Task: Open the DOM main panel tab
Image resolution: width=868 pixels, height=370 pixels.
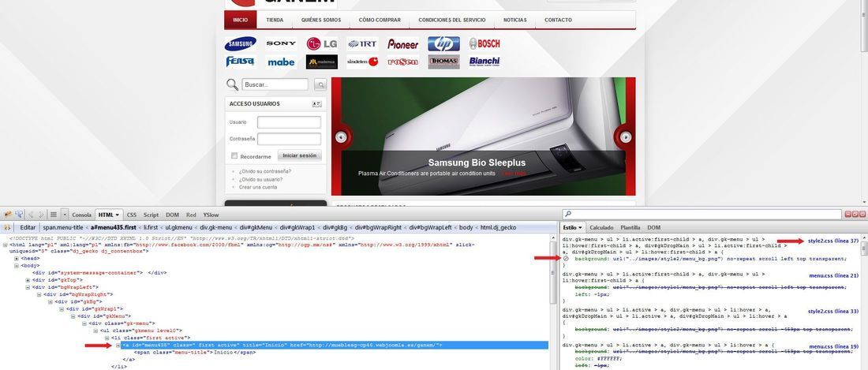Action: tap(172, 215)
